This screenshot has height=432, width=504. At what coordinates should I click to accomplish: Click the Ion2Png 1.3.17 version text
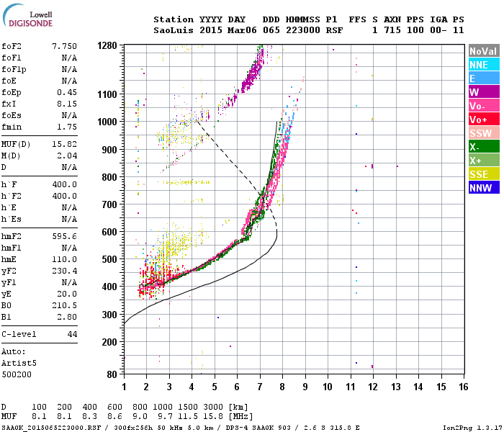(x=472, y=428)
